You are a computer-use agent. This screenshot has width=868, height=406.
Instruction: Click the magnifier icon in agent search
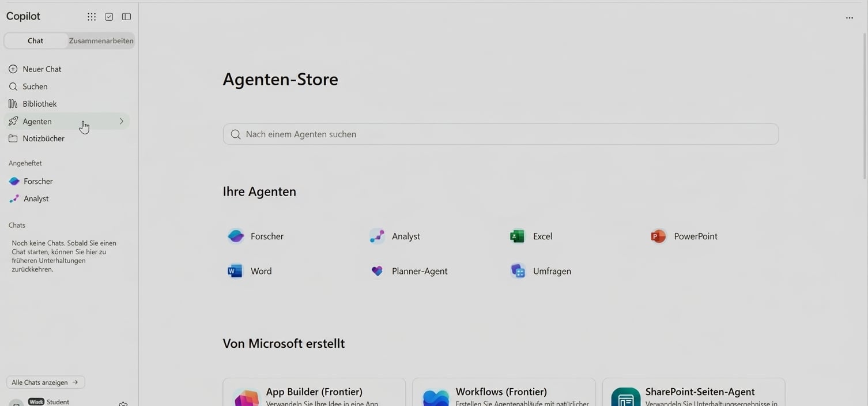click(235, 134)
